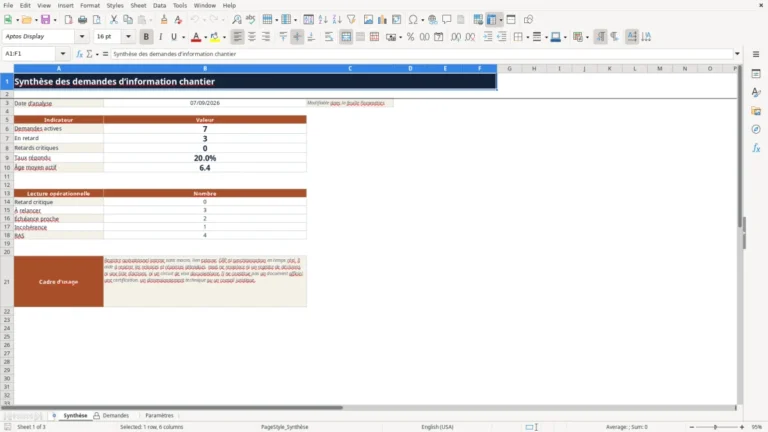Expand the background color dropdown arrow
The image size is (768, 432).
pyautogui.click(x=224, y=37)
